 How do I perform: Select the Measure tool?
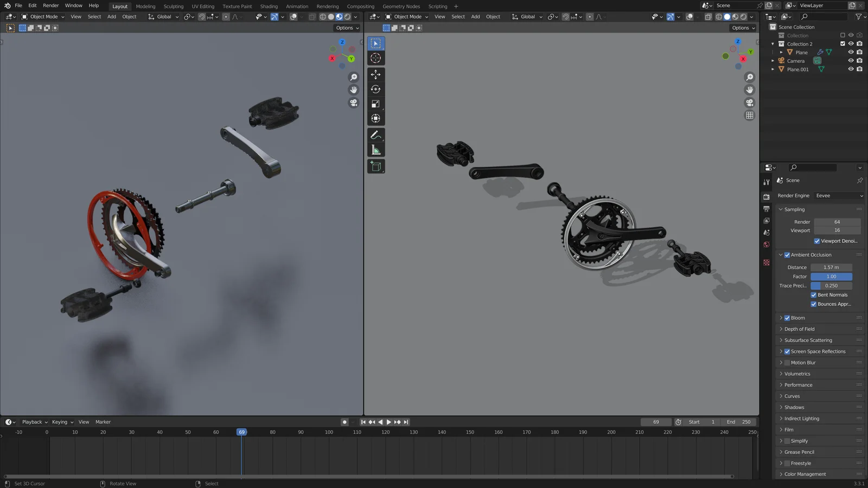tap(376, 149)
